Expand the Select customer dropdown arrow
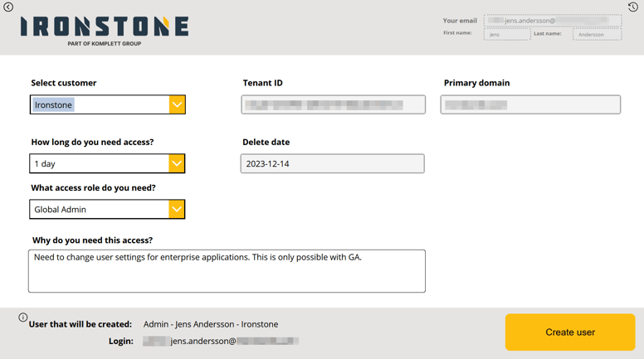 [177, 104]
